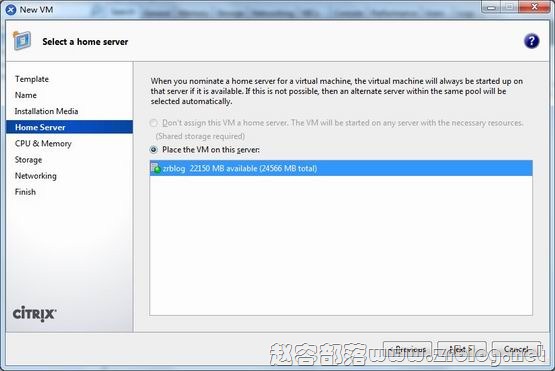Select the Home Server step
555x371 pixels.
tap(69, 127)
